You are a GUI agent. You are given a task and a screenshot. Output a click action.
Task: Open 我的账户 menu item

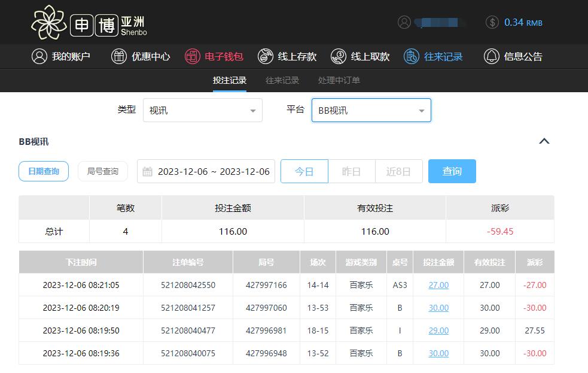(x=61, y=56)
